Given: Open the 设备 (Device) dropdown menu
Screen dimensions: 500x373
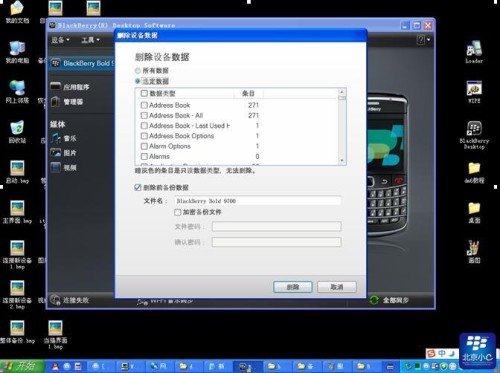Looking at the screenshot, I should coord(60,40).
